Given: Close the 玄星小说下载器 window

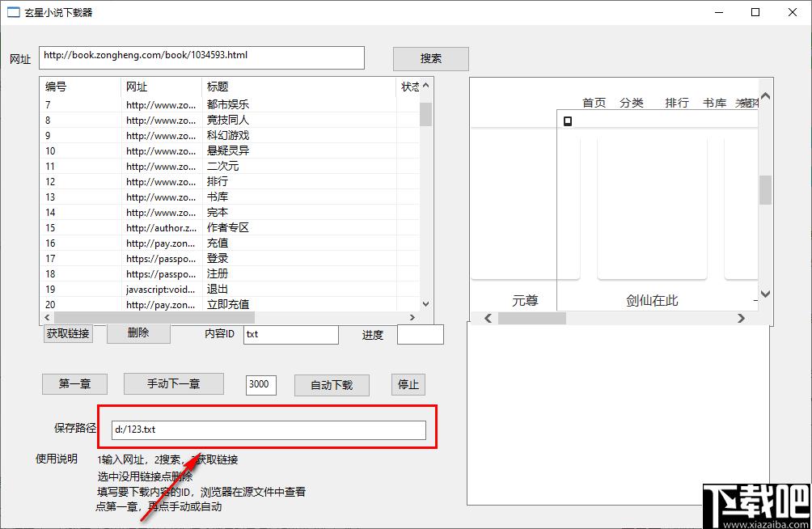Looking at the screenshot, I should click(x=793, y=12).
